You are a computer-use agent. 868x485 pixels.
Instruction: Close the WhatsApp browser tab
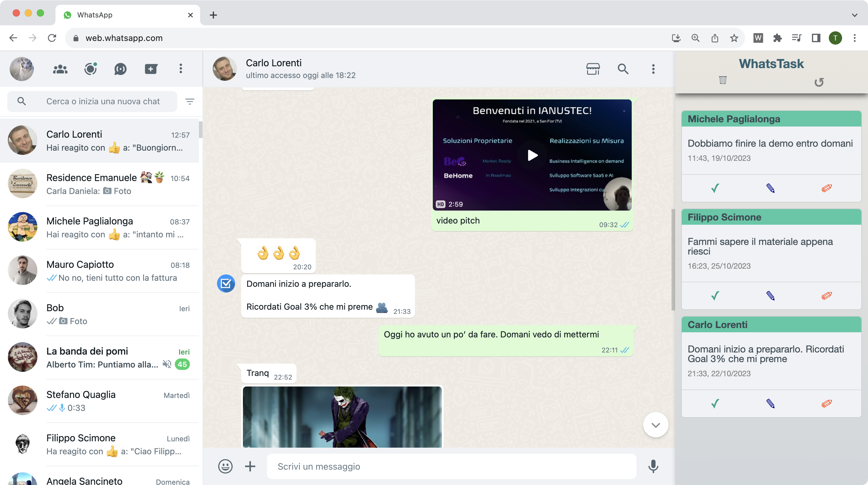click(x=190, y=15)
